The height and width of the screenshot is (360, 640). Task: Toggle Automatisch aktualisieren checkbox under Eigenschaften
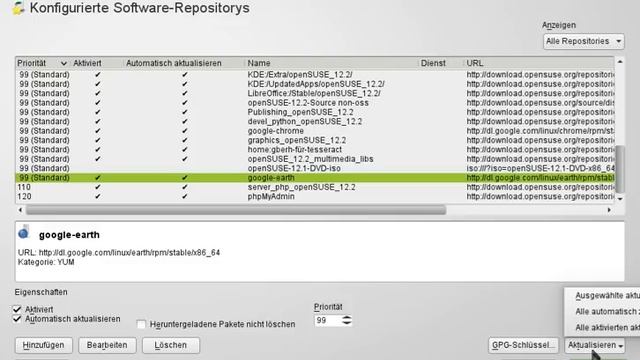(17, 319)
